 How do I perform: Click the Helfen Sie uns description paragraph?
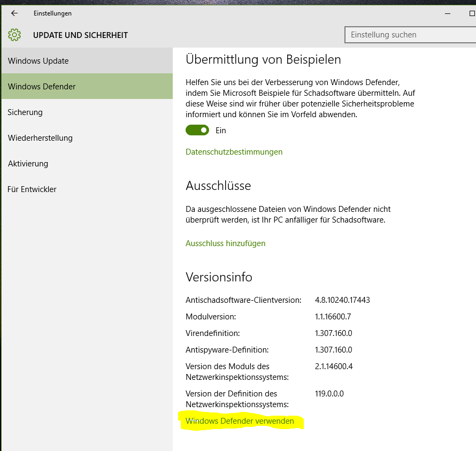[300, 98]
